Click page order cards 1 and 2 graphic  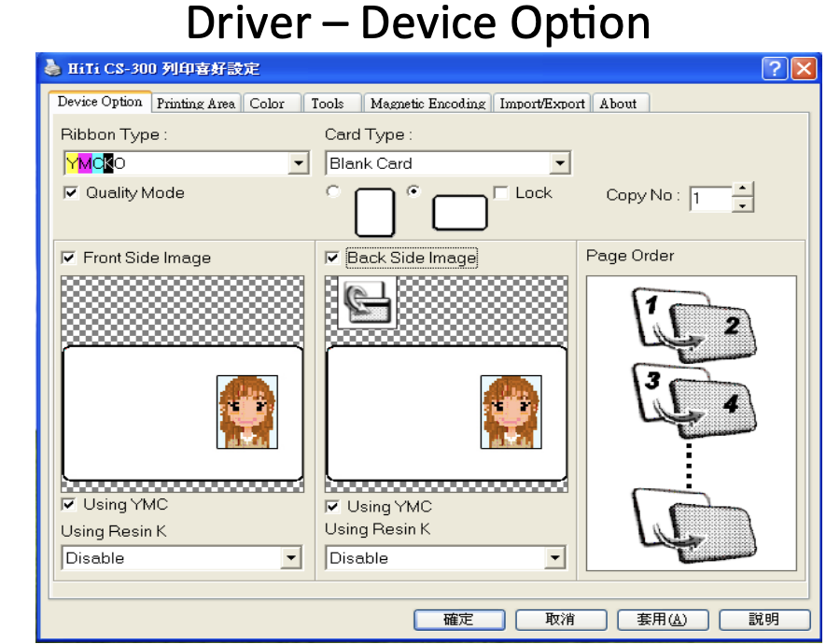click(x=694, y=326)
